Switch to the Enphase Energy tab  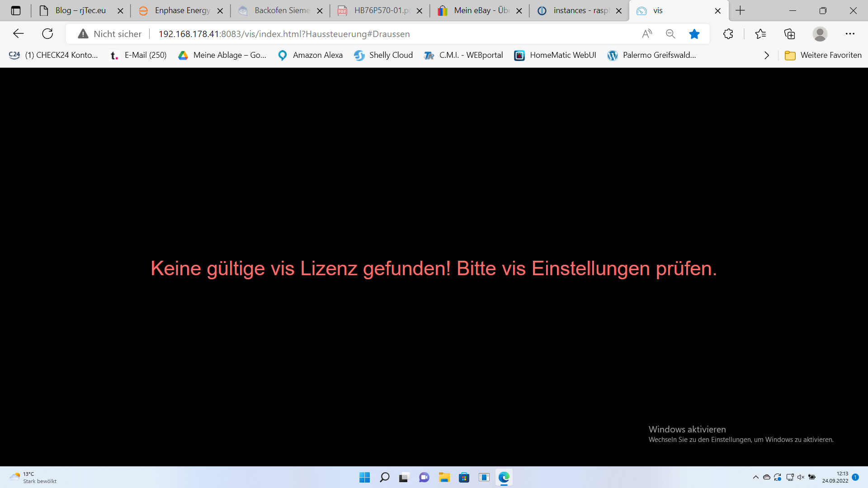[x=182, y=10]
